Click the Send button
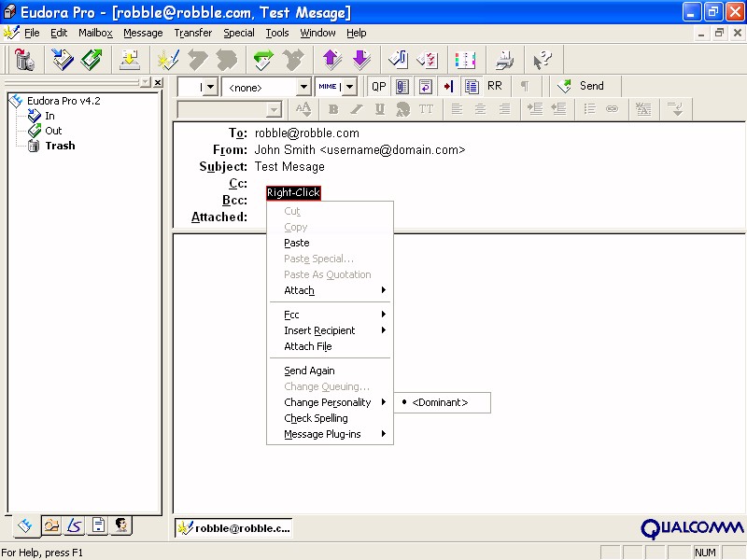This screenshot has height=560, width=747. (583, 86)
